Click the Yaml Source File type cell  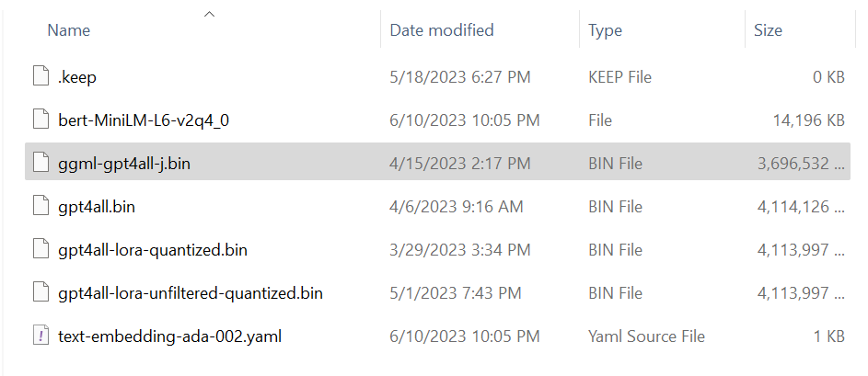tap(645, 336)
